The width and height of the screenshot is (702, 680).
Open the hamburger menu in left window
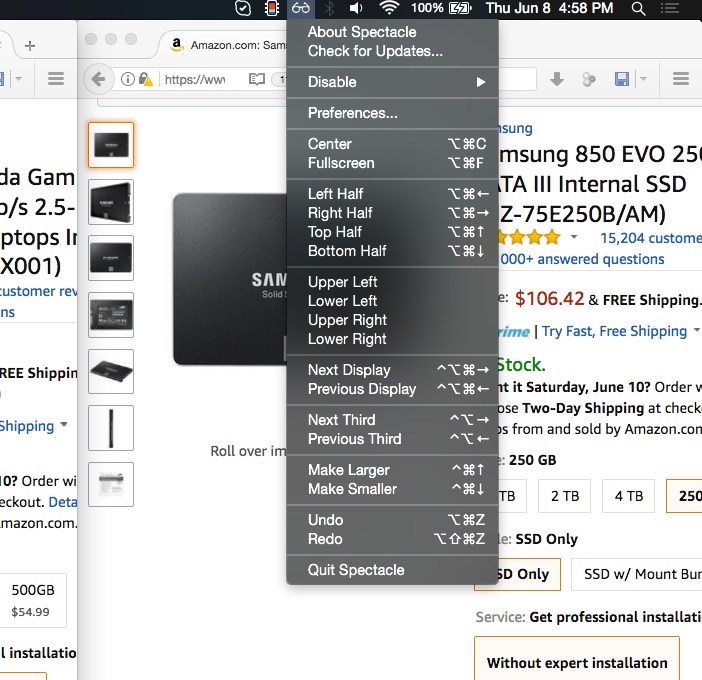click(56, 79)
